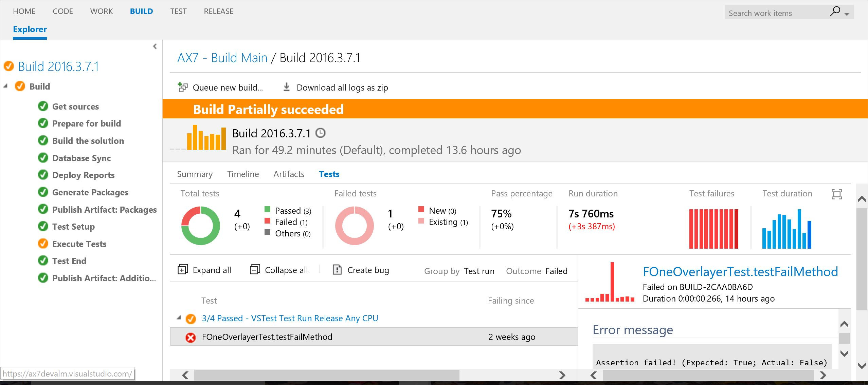Click the red failed icon for testFailMethod
Image resolution: width=868 pixels, height=385 pixels.
click(x=191, y=337)
